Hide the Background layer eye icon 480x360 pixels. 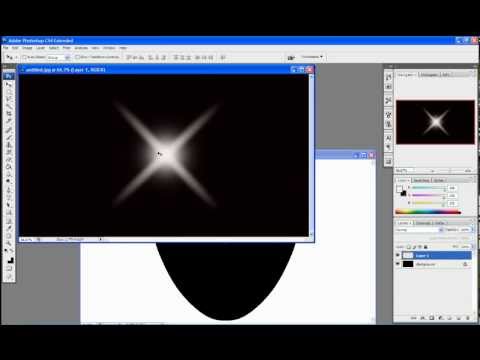pos(398,264)
